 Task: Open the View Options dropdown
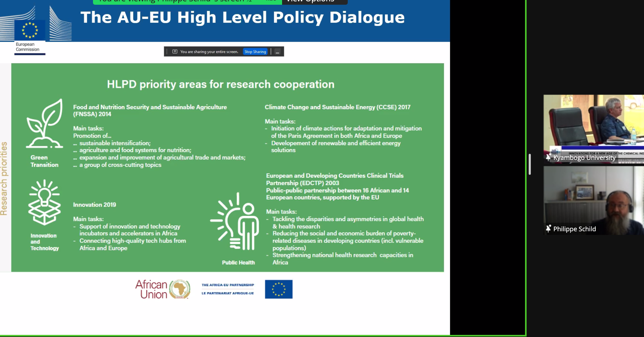point(314,2)
